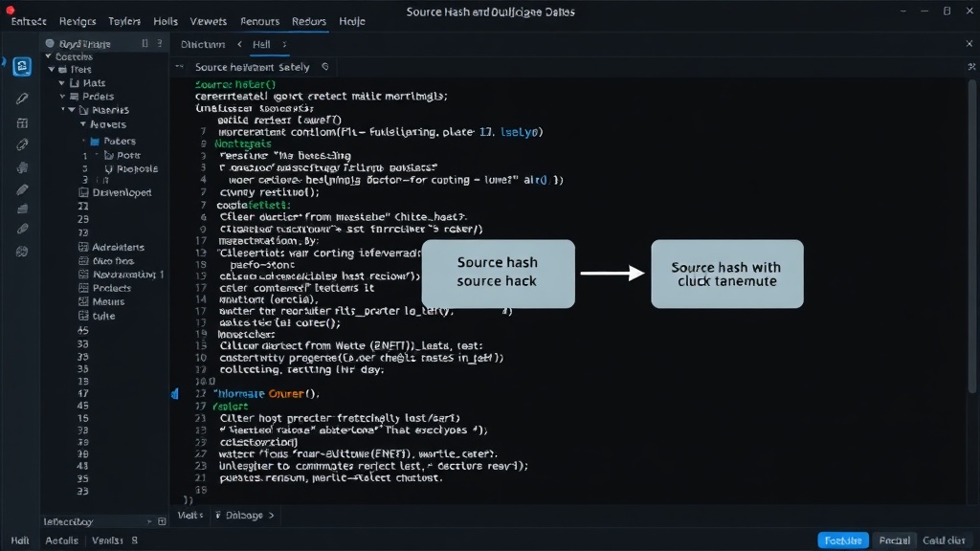The height and width of the screenshot is (551, 980).
Task: Switch to the 'Dliiclurm' tab
Action: (203, 44)
